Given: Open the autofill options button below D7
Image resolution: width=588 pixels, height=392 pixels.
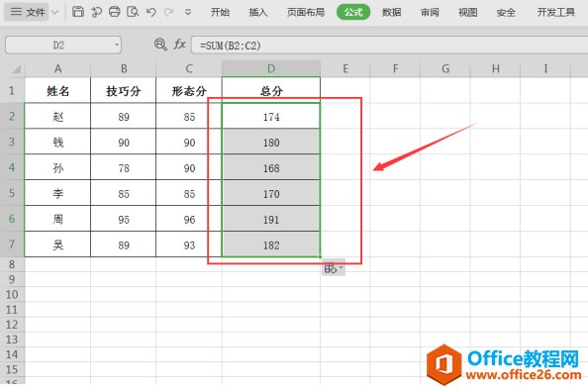Looking at the screenshot, I should (334, 268).
